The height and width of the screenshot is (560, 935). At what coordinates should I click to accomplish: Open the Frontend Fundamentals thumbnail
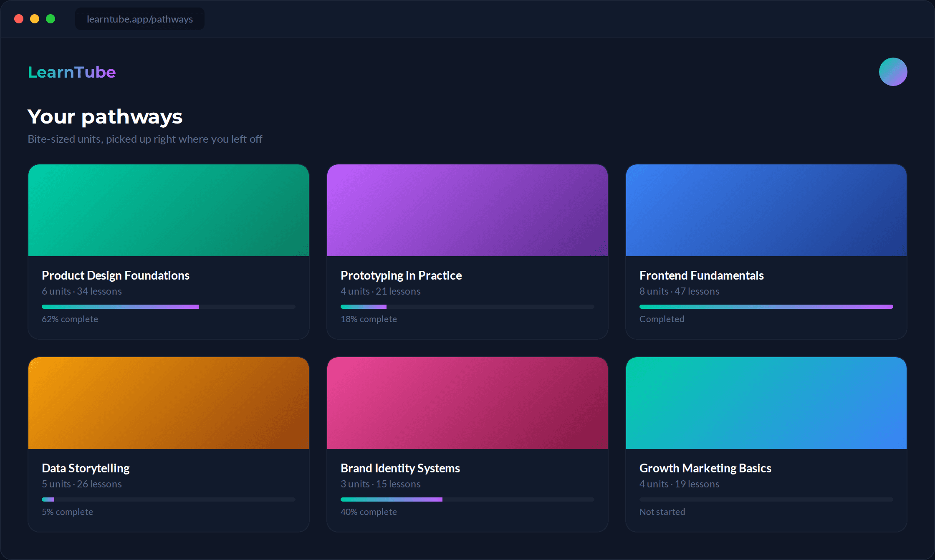pos(766,210)
